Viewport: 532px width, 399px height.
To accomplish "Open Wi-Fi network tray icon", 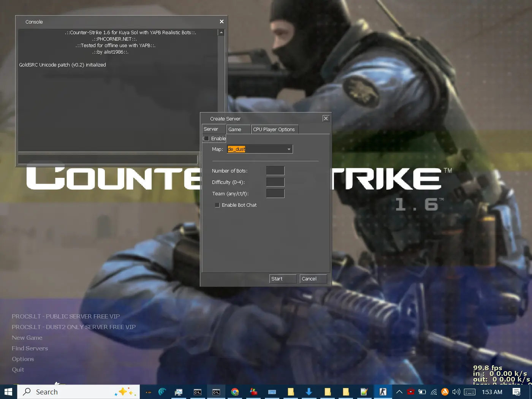I will pyautogui.click(x=434, y=392).
